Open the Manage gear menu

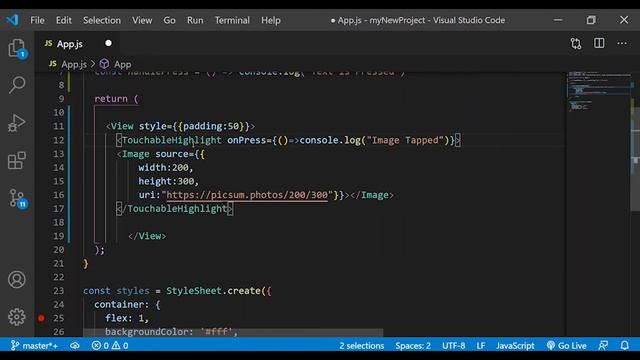17,317
